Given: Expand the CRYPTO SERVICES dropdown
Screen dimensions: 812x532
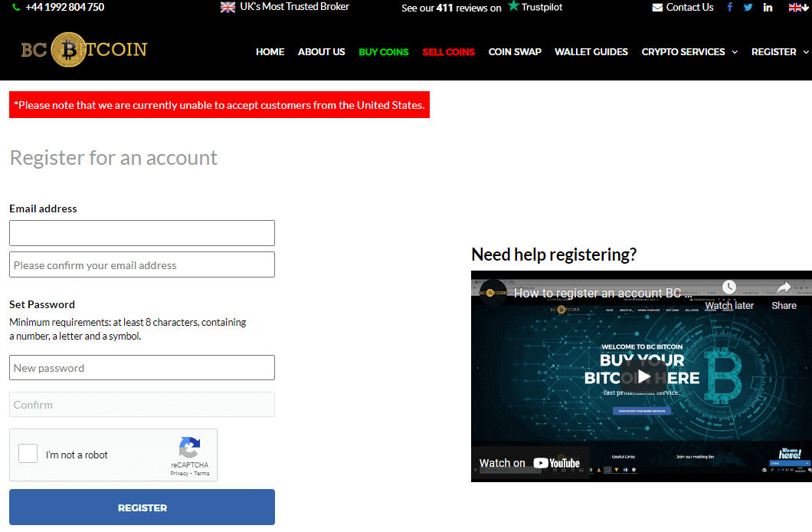Looking at the screenshot, I should (689, 52).
